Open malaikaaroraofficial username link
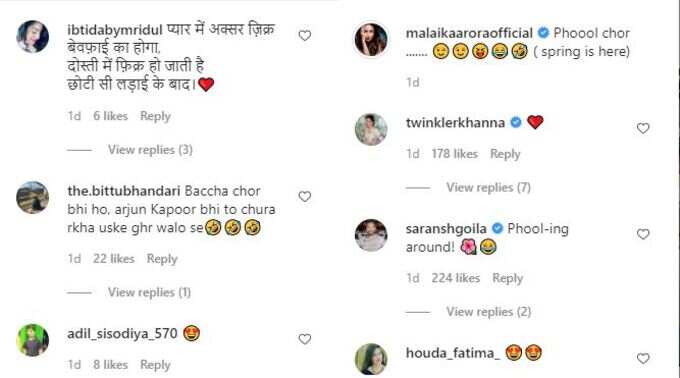 (x=469, y=33)
